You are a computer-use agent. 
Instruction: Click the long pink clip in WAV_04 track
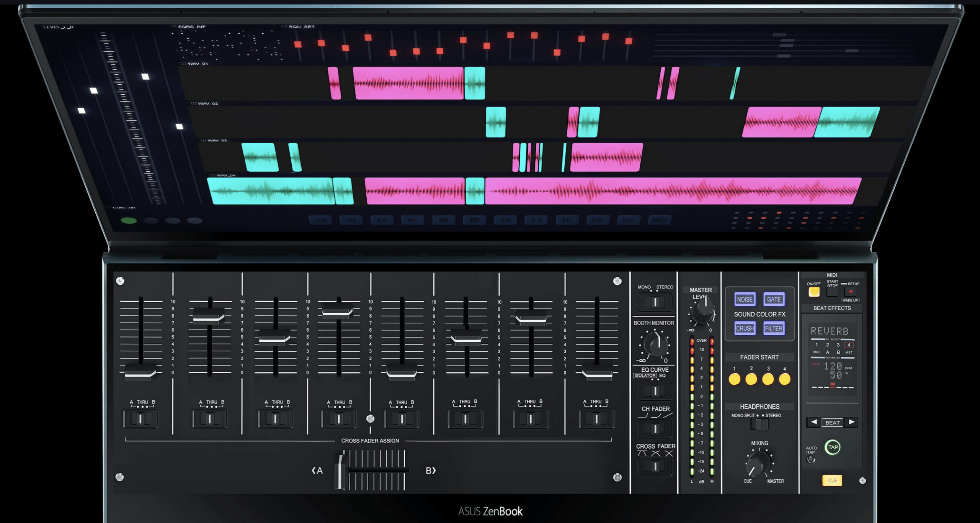point(672,191)
